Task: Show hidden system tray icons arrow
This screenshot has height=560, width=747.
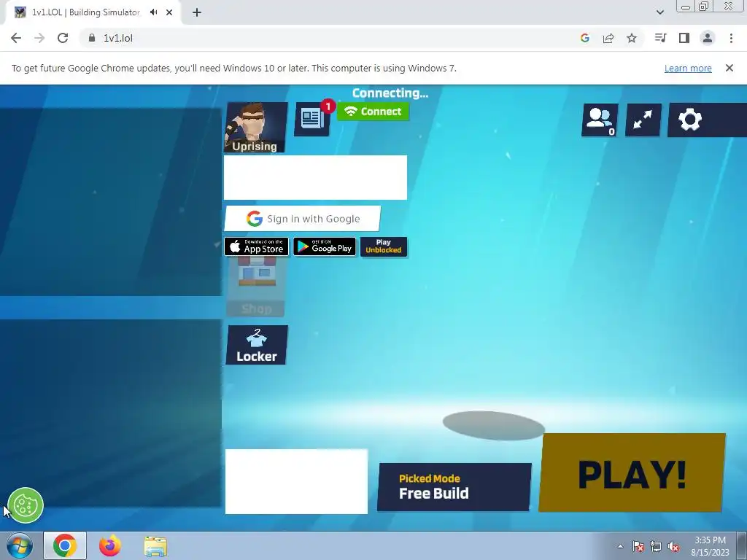Action: (620, 546)
